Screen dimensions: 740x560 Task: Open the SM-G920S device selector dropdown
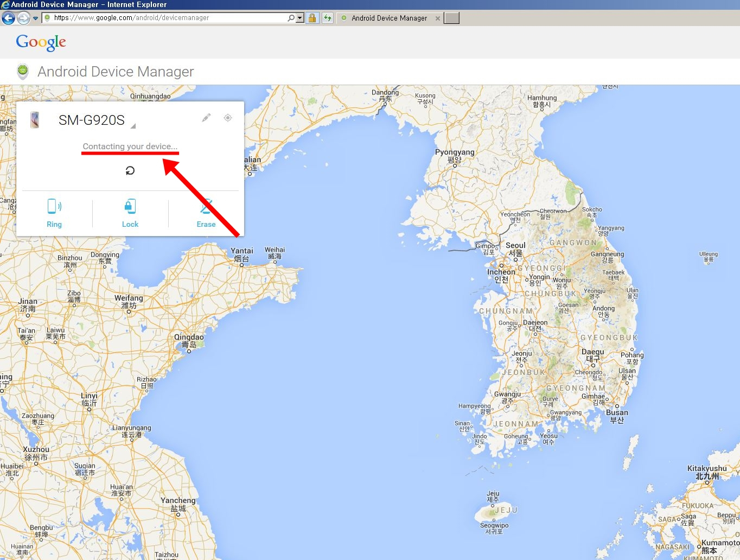133,125
